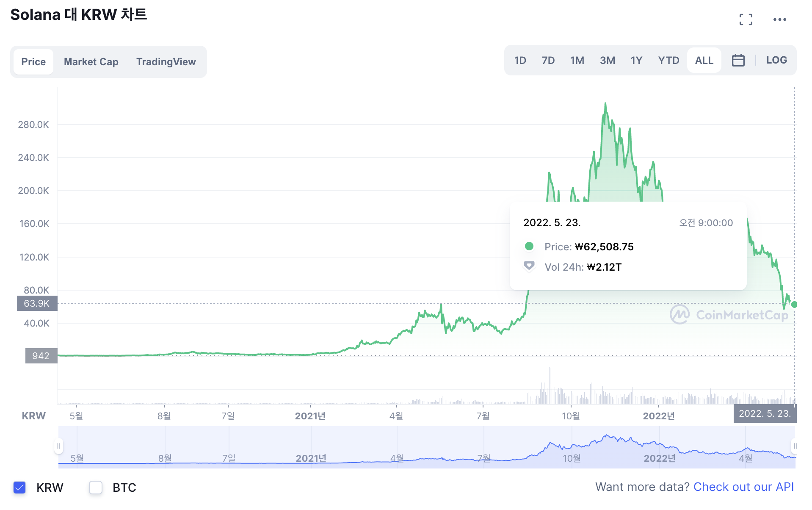Click the 2021년 label in navigator strip

(311, 458)
